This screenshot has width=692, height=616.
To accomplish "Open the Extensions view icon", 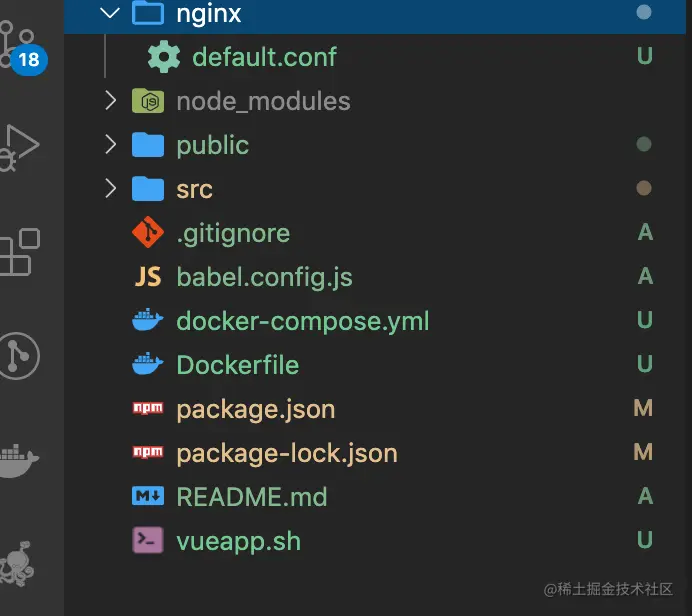I will (x=20, y=252).
